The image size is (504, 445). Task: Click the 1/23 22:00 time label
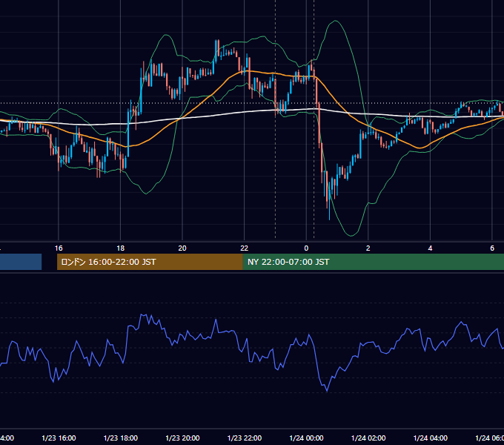(245, 438)
